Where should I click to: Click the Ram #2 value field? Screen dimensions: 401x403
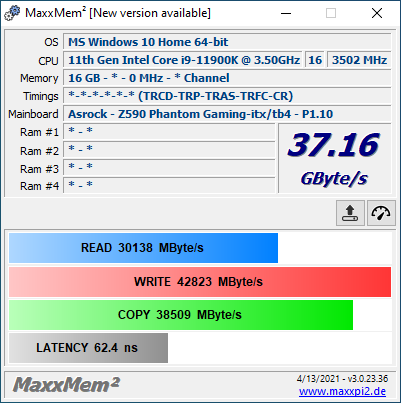pyautogui.click(x=169, y=150)
